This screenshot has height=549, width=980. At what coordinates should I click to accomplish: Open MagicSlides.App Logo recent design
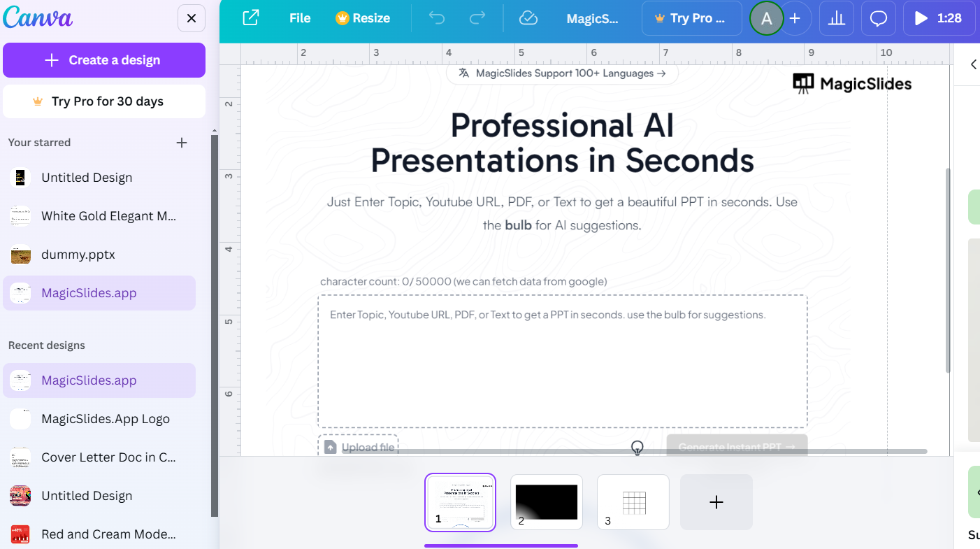(x=99, y=419)
